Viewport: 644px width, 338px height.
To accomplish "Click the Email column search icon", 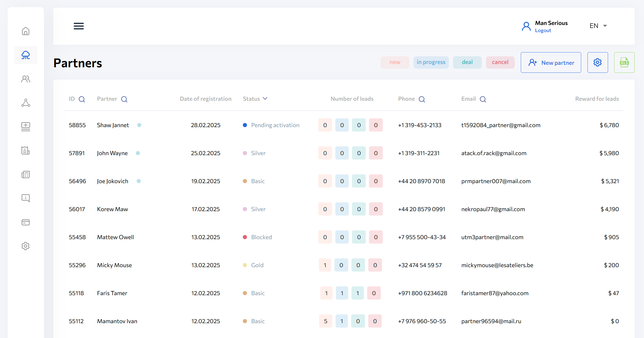I will coord(483,99).
